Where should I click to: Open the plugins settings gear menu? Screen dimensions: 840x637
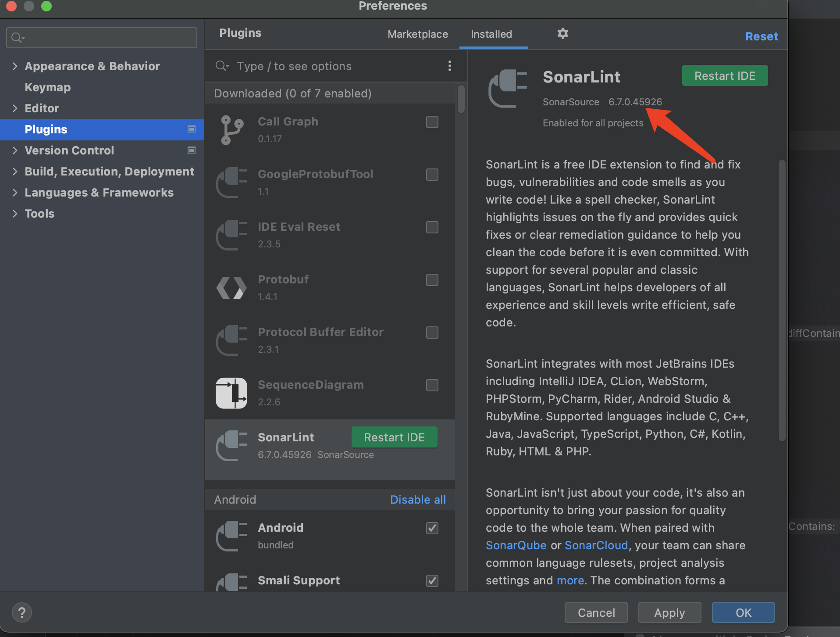562,34
